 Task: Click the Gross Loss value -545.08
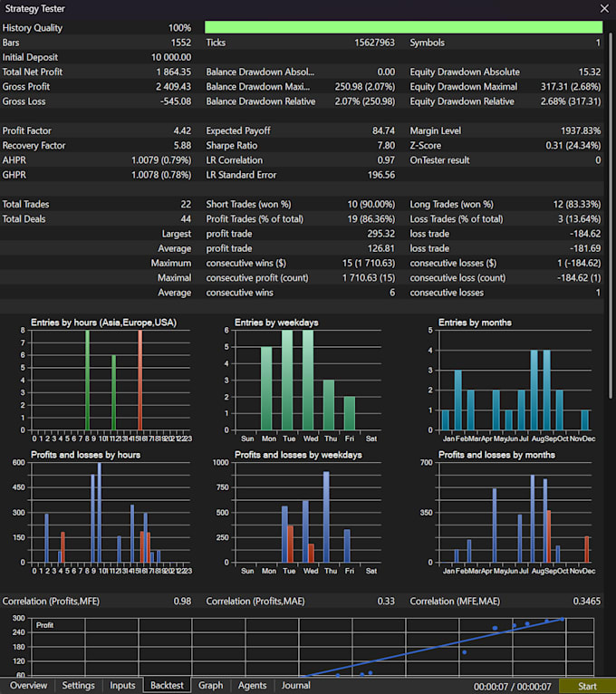pos(176,101)
